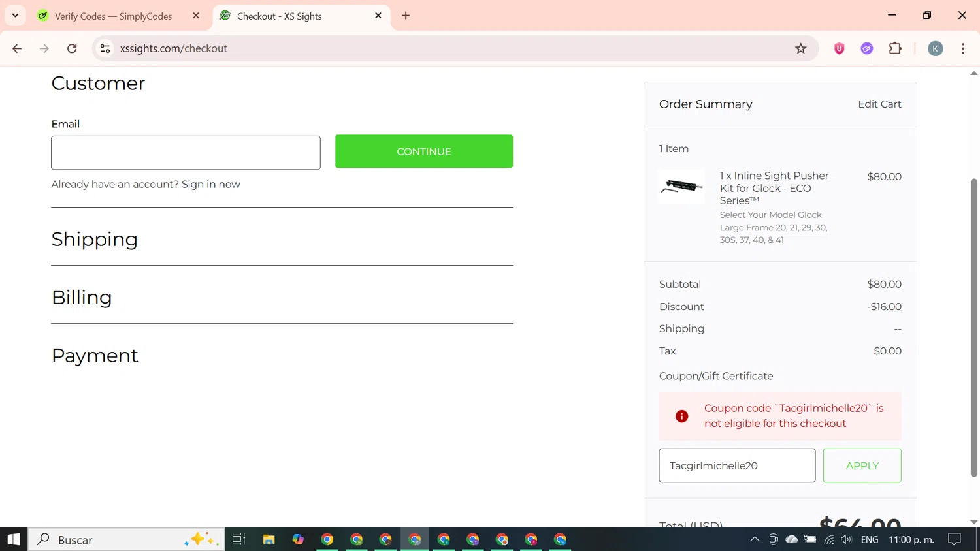Click the scrollbar down arrow
Screen dimensions: 980x551
point(974,522)
